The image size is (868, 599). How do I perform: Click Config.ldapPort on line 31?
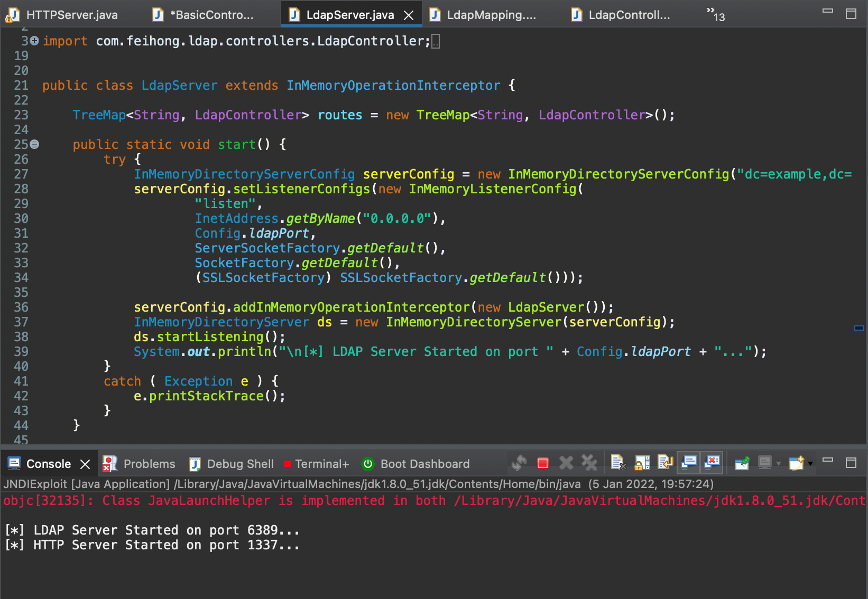(x=252, y=233)
